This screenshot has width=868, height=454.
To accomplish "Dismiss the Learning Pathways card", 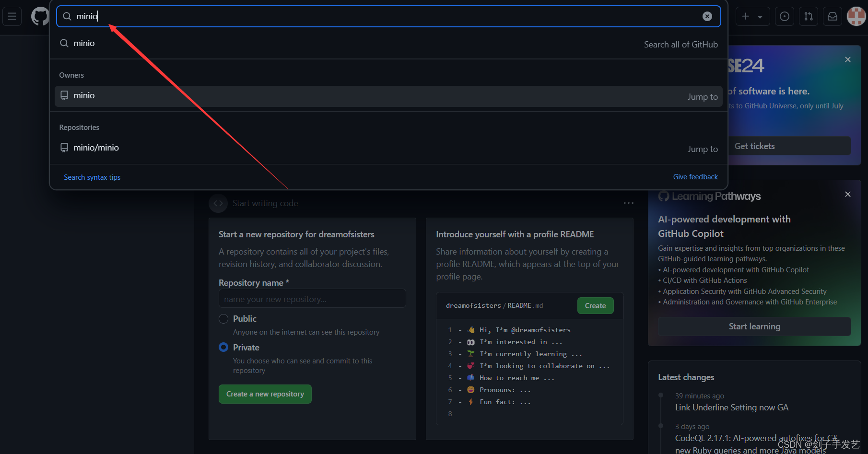I will [x=848, y=194].
